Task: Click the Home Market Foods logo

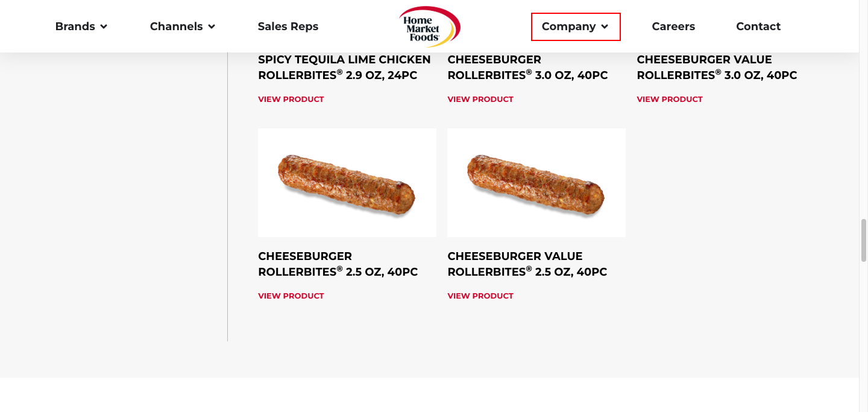Action: click(429, 27)
